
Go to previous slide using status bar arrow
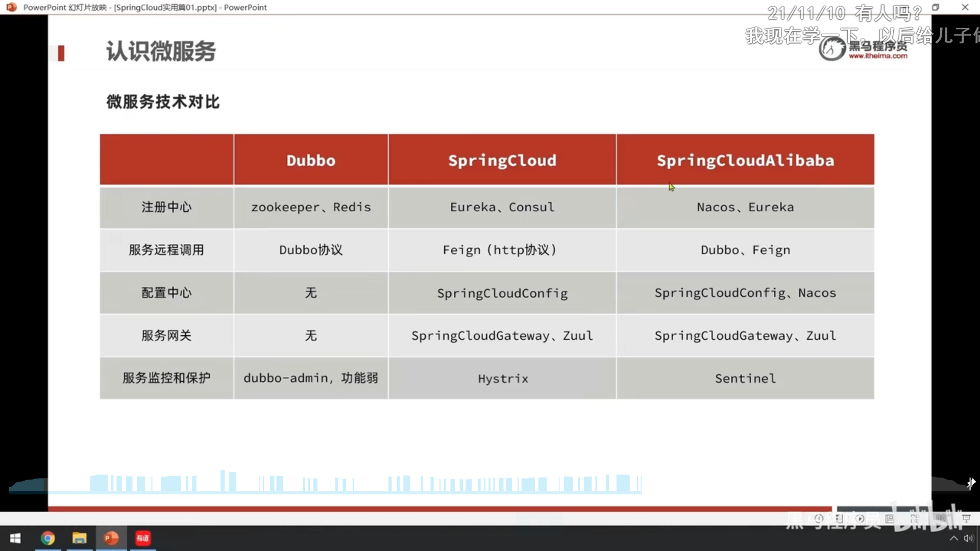(x=819, y=518)
